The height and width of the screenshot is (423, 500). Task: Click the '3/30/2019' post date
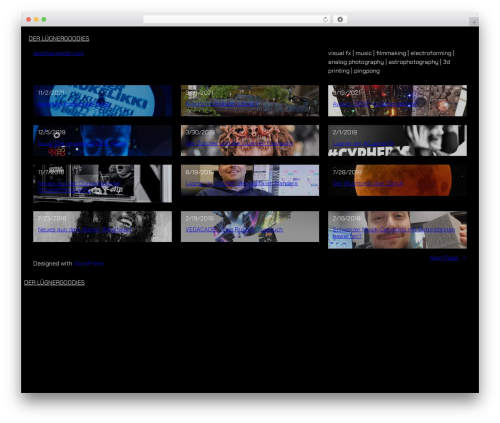(200, 132)
